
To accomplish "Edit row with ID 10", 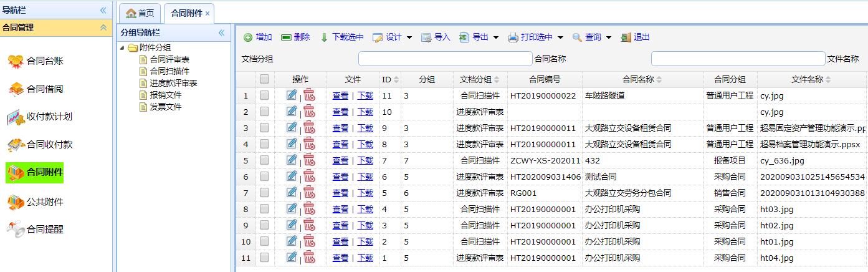I will (x=292, y=111).
